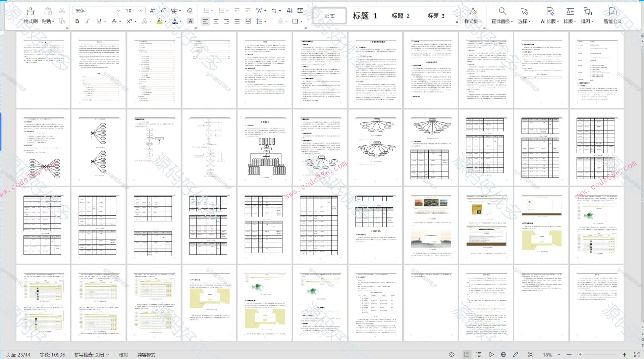Open the spell check 拼写检查 dropdown
This screenshot has height=359, width=644.
click(x=91, y=355)
